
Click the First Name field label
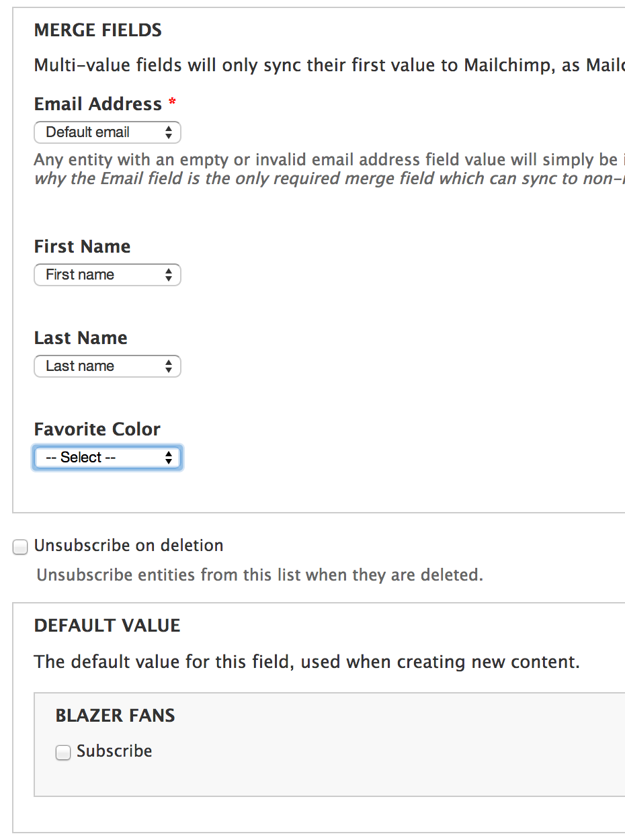82,247
